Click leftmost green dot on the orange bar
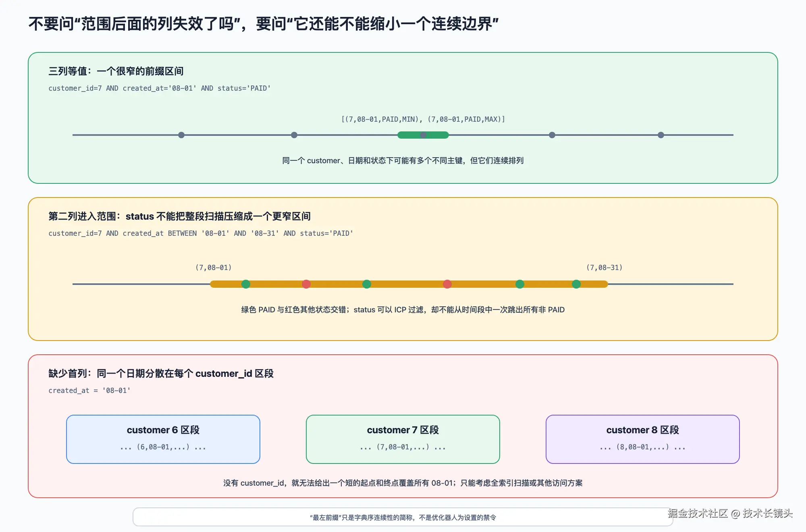Viewport: 806px width, 532px height. (246, 284)
